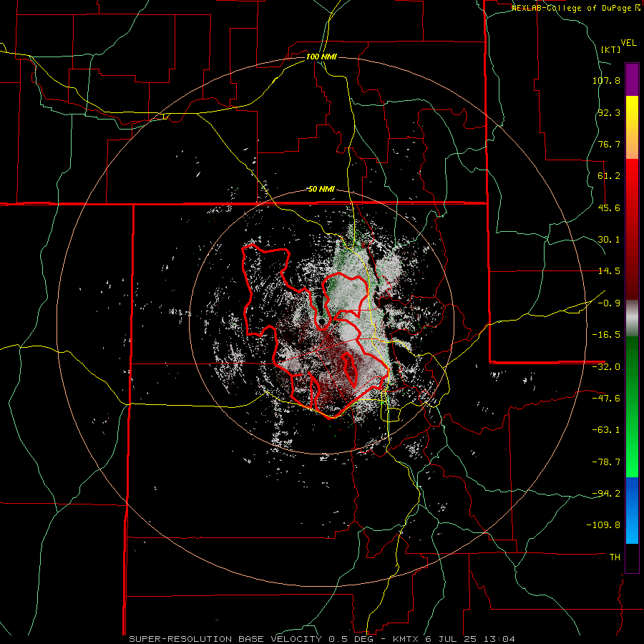Select the 61.2 velocity scale value

[609, 176]
